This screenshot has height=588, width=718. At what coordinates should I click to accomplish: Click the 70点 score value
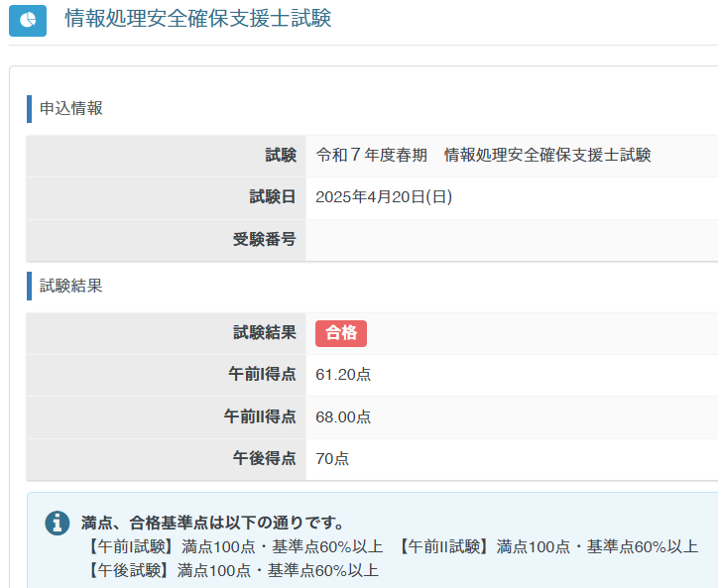coord(332,459)
